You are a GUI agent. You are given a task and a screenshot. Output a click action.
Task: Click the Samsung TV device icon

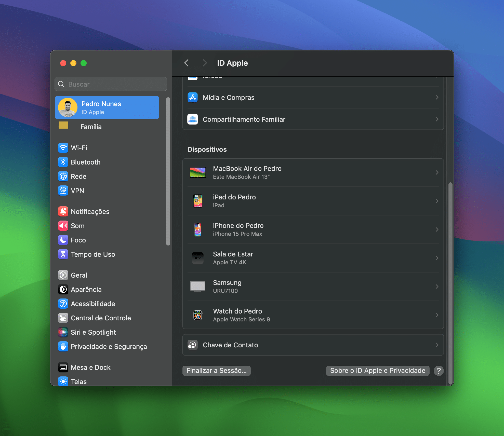click(x=198, y=287)
